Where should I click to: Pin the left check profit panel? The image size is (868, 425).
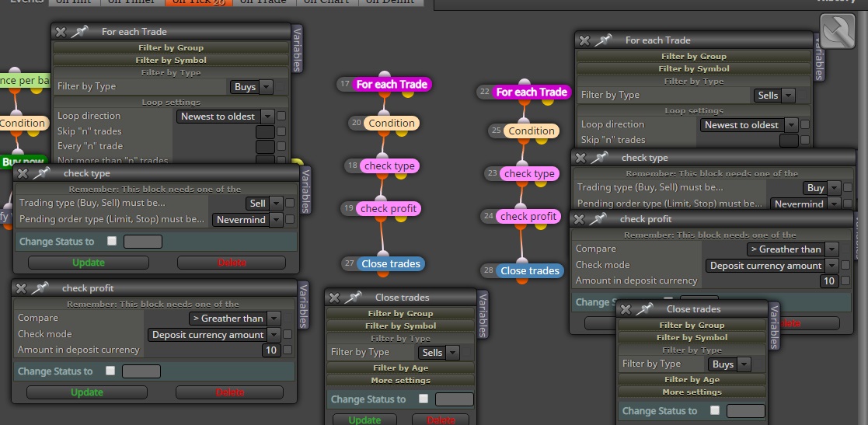point(40,287)
